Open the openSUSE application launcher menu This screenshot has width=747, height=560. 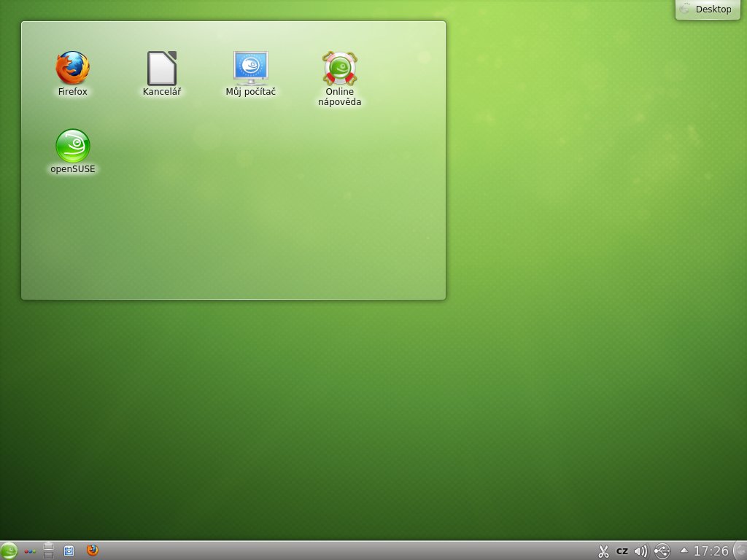coord(9,551)
